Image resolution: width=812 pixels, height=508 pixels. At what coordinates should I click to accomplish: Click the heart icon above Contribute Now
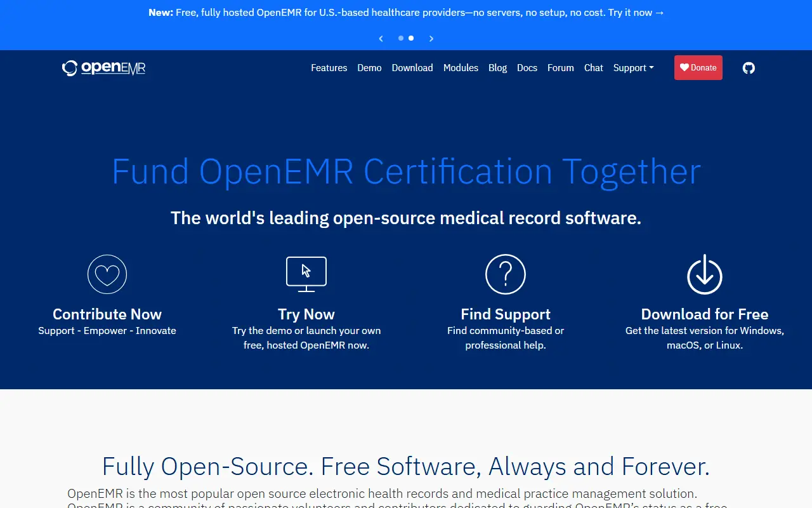(x=107, y=274)
